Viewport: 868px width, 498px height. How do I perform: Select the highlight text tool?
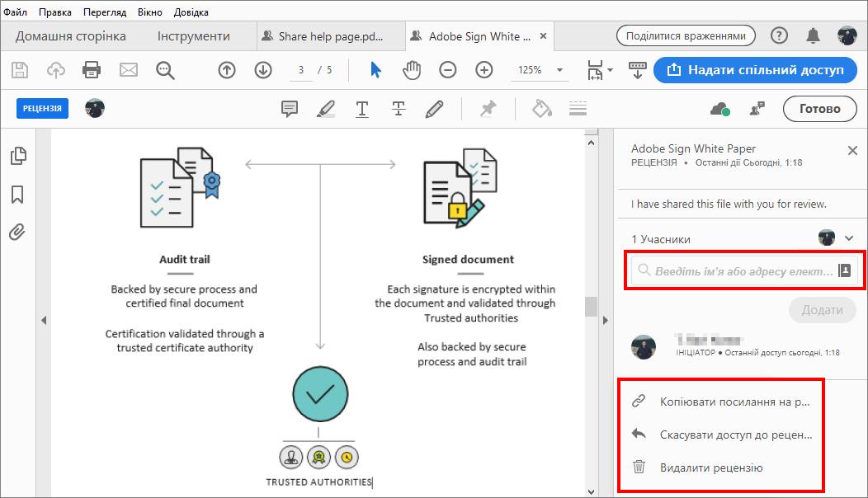(x=325, y=109)
